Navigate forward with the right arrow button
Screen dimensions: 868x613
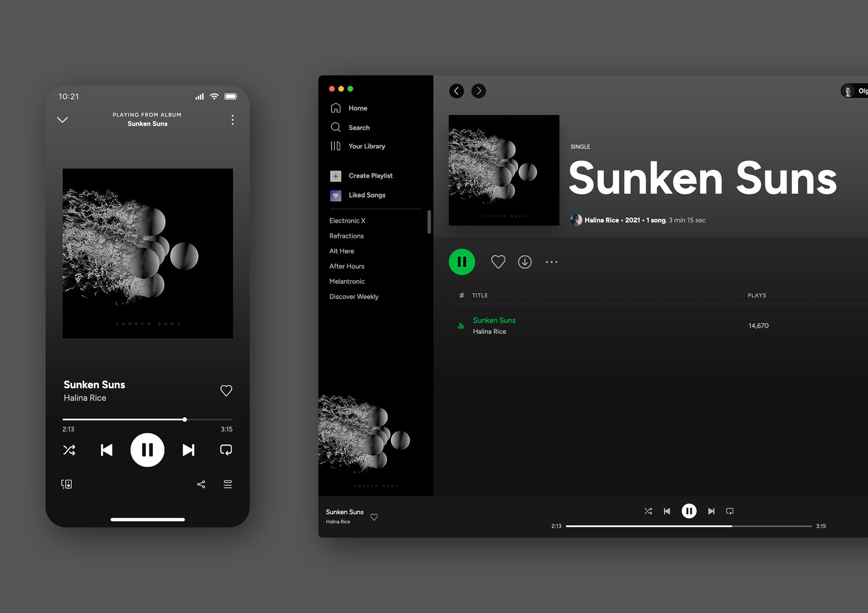pyautogui.click(x=479, y=91)
